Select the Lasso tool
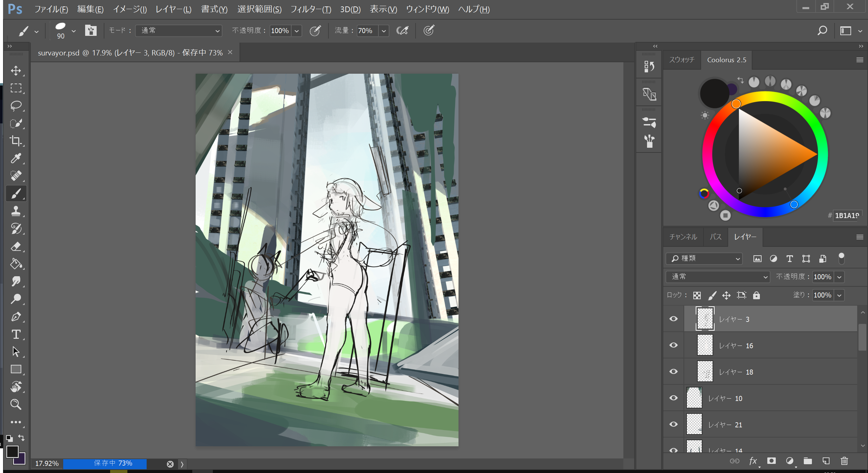 coord(16,106)
